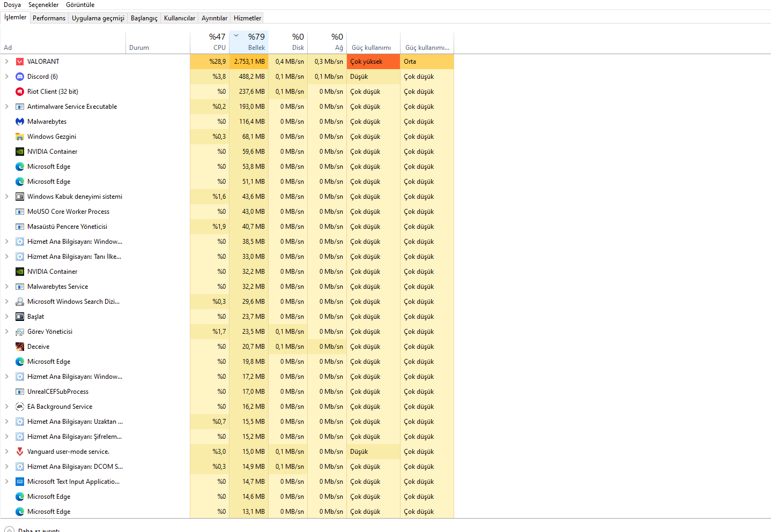Sort by the Disk column header
771x532 pixels.
click(x=288, y=42)
